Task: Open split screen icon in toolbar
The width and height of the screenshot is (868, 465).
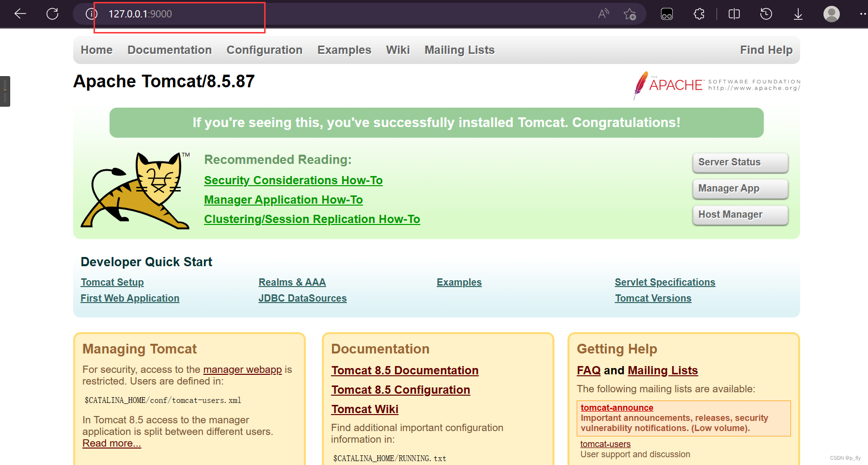Action: tap(734, 14)
